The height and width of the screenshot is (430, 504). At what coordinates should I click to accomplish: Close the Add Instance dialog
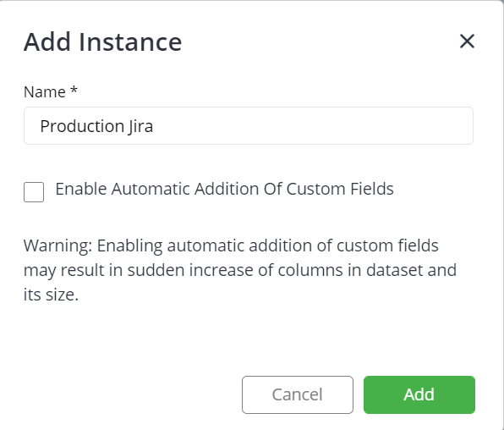(x=467, y=41)
